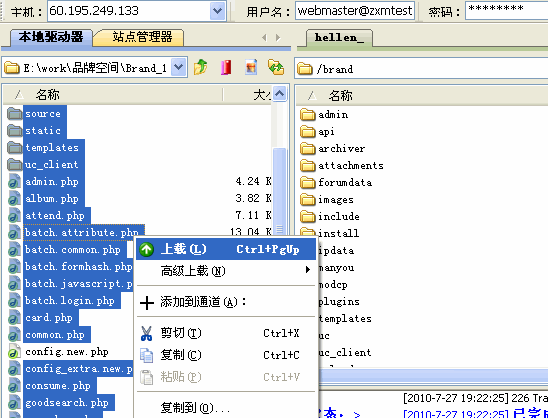Click the red bookmark icon in local toolbar
Image resolution: width=548 pixels, height=418 pixels.
coord(226,67)
